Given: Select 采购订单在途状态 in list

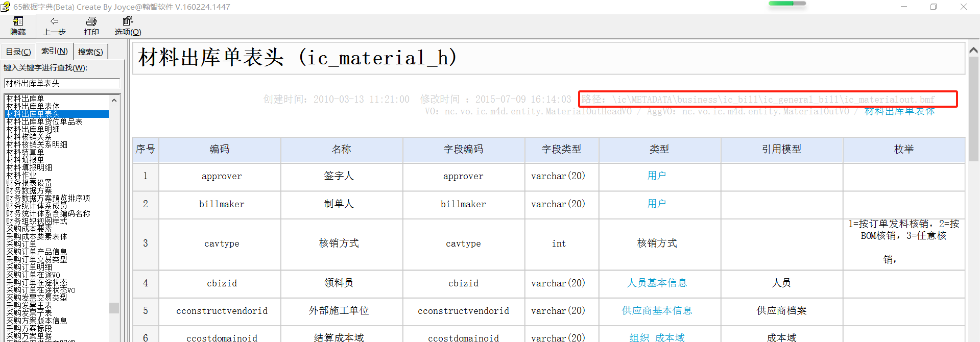Looking at the screenshot, I should tap(36, 282).
